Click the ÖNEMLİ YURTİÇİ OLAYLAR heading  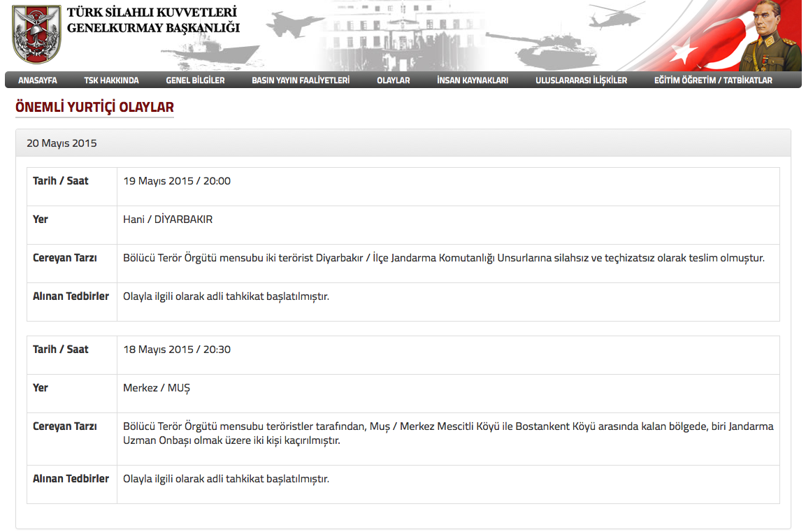[x=94, y=108]
